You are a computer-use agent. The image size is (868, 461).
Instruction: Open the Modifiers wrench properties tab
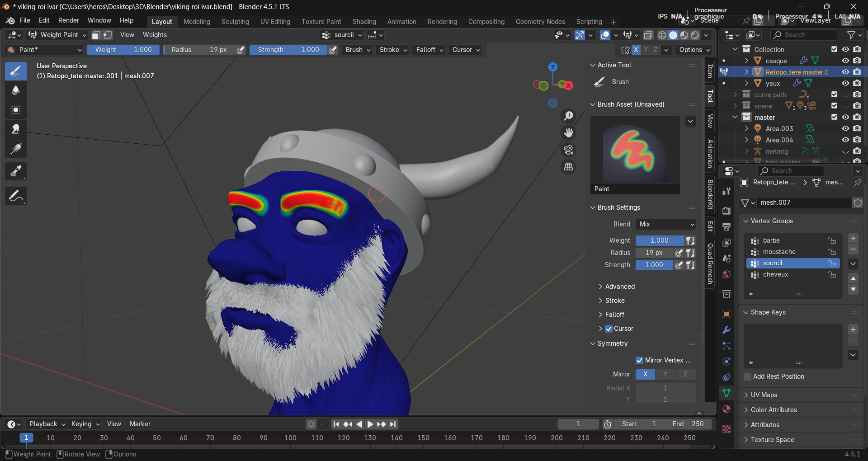point(726,330)
